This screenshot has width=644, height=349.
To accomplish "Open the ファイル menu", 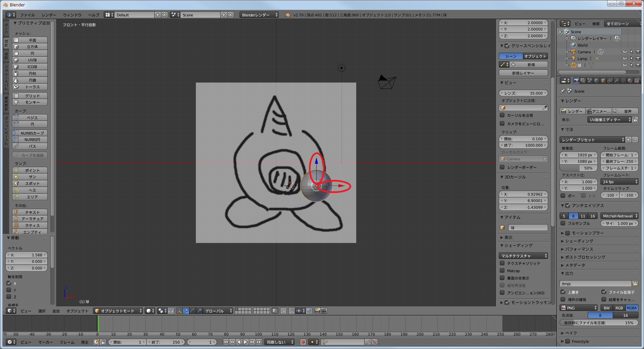I will (28, 15).
